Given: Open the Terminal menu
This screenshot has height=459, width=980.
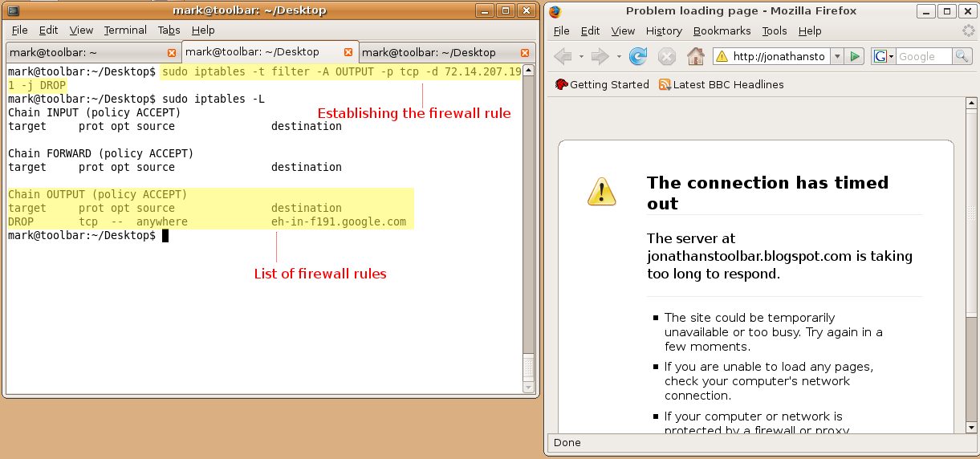Looking at the screenshot, I should (x=125, y=30).
